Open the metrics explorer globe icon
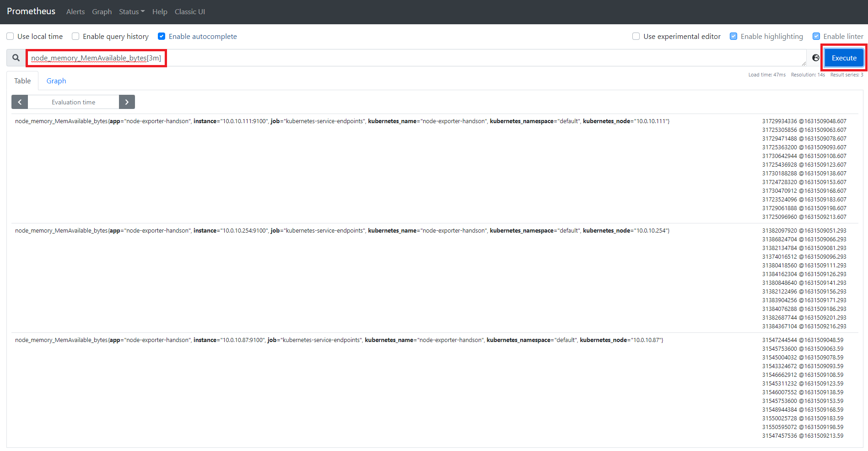868x451 pixels. [x=815, y=58]
